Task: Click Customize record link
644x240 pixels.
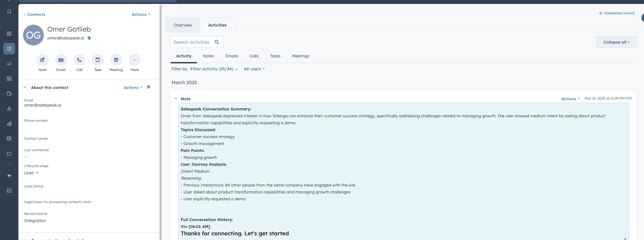Action: coord(619,13)
